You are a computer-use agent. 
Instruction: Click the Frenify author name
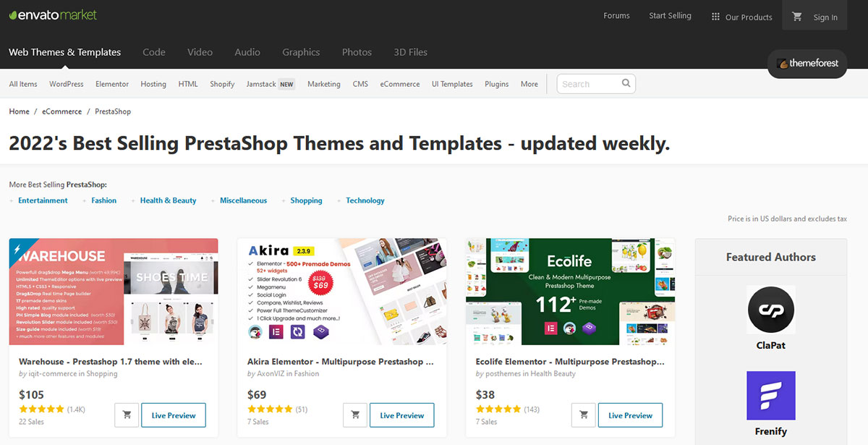click(771, 431)
